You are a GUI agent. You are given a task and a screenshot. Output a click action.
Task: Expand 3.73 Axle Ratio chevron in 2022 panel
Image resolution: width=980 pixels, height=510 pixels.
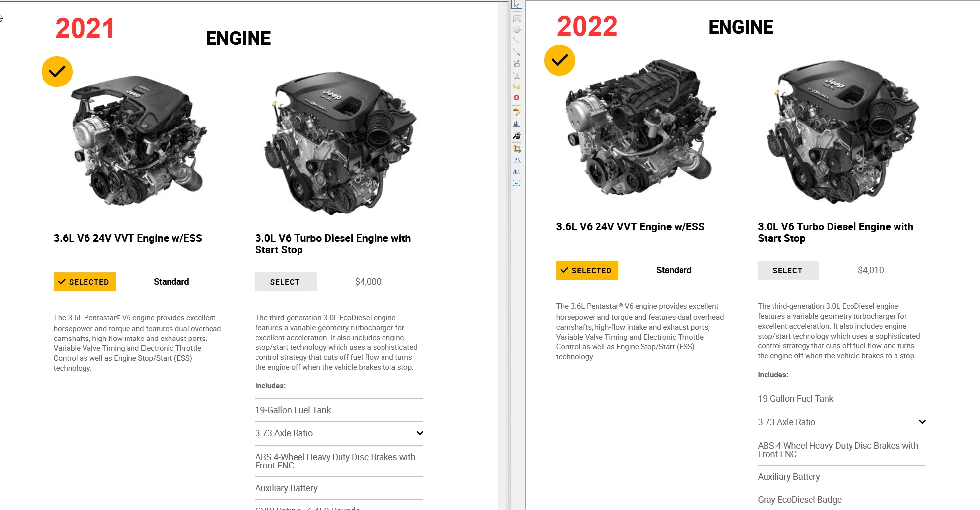coord(922,422)
